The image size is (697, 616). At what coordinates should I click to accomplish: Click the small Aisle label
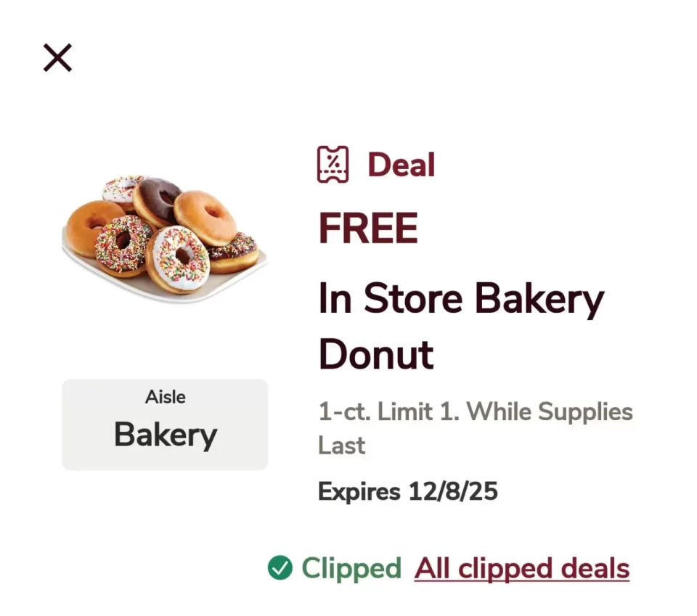165,397
